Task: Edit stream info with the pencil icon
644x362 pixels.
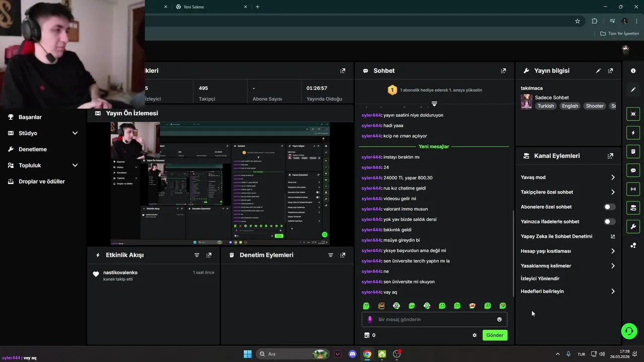Action: click(598, 71)
